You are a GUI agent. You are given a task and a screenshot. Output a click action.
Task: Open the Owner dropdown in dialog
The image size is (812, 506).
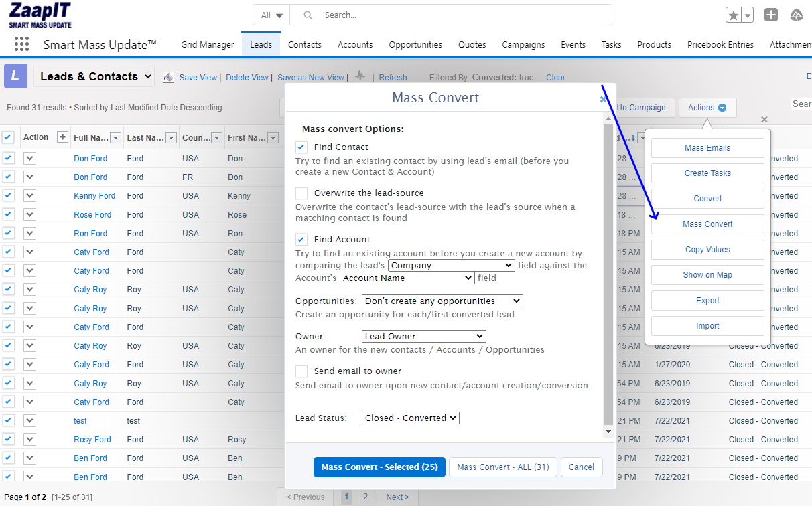(423, 336)
